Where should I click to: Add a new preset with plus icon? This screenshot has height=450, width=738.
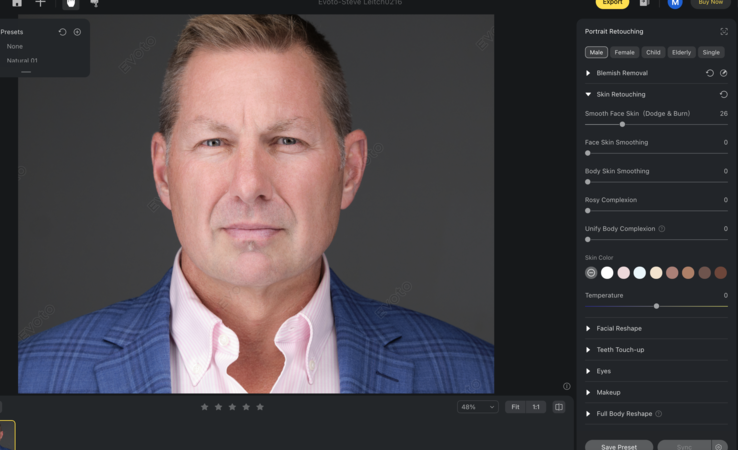pos(77,32)
